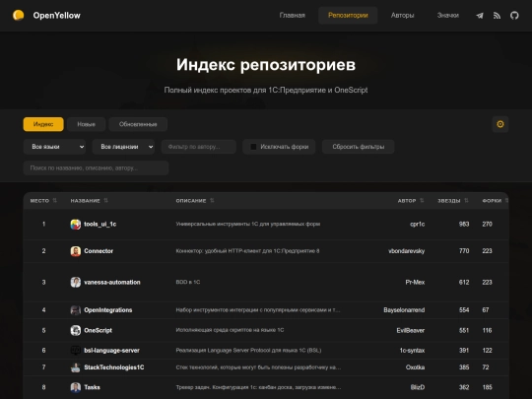This screenshot has height=399, width=532.
Task: Click author Pr-Mex
Action: pos(415,283)
